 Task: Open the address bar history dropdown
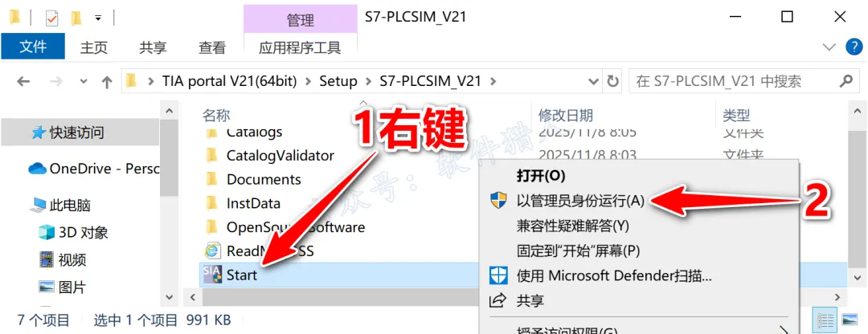pyautogui.click(x=592, y=82)
